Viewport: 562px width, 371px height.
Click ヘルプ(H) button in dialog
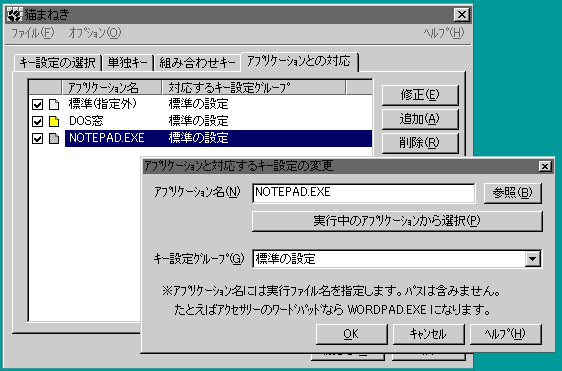[x=506, y=334]
